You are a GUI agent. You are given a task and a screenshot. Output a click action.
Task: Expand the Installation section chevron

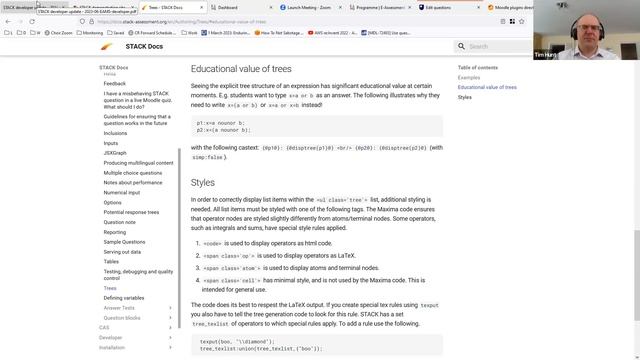pyautogui.click(x=171, y=348)
